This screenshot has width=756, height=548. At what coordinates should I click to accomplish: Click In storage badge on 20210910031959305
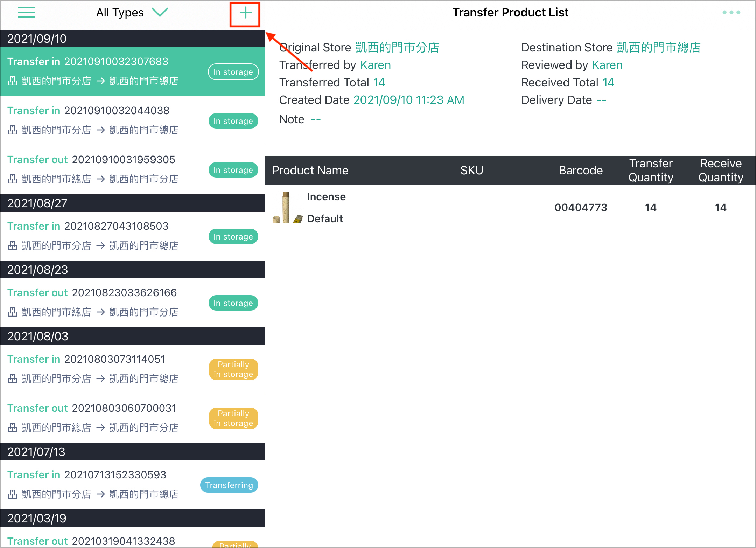point(233,170)
